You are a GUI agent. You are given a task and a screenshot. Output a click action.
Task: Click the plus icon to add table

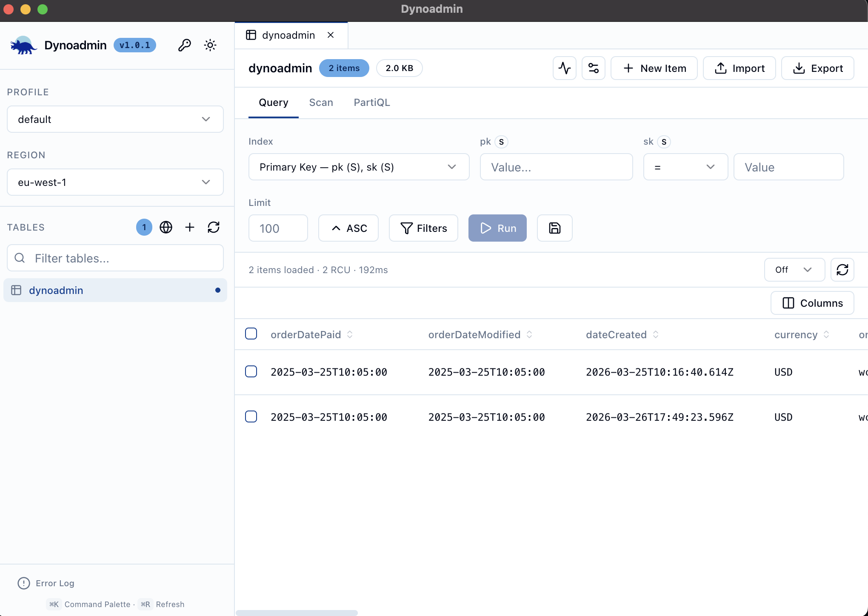tap(190, 227)
